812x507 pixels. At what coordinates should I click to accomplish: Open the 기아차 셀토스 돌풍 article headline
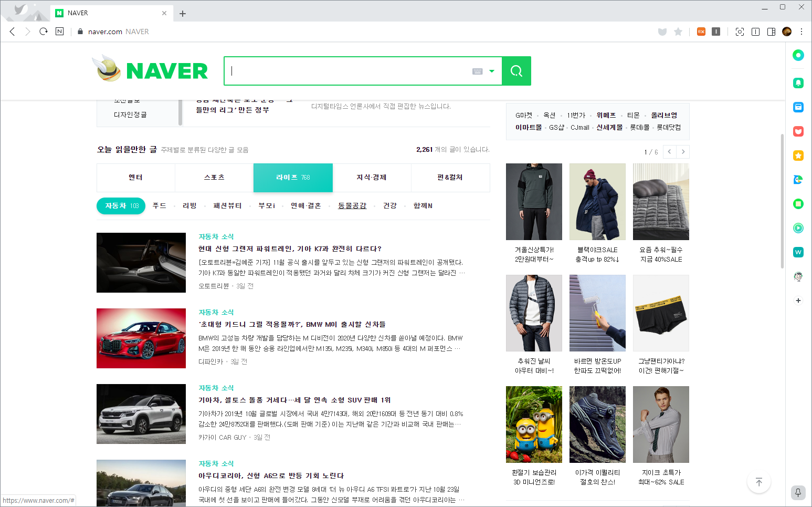[294, 400]
